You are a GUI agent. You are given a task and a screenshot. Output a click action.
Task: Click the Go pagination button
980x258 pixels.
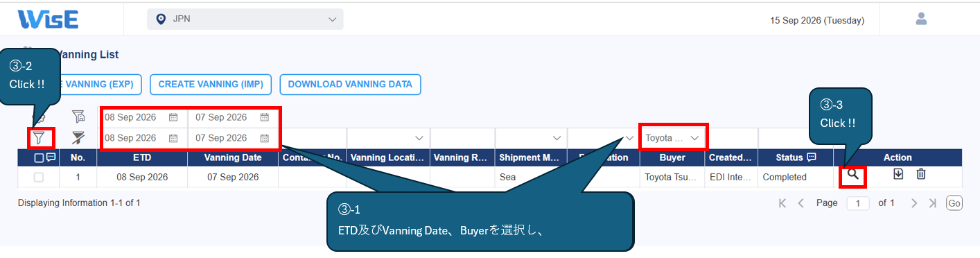(954, 203)
